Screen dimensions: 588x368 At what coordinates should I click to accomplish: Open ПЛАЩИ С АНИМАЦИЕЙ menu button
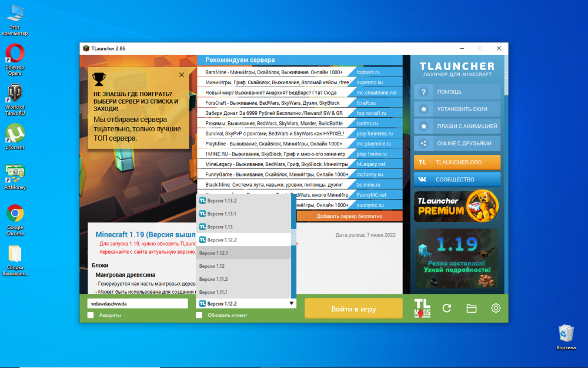click(x=457, y=126)
